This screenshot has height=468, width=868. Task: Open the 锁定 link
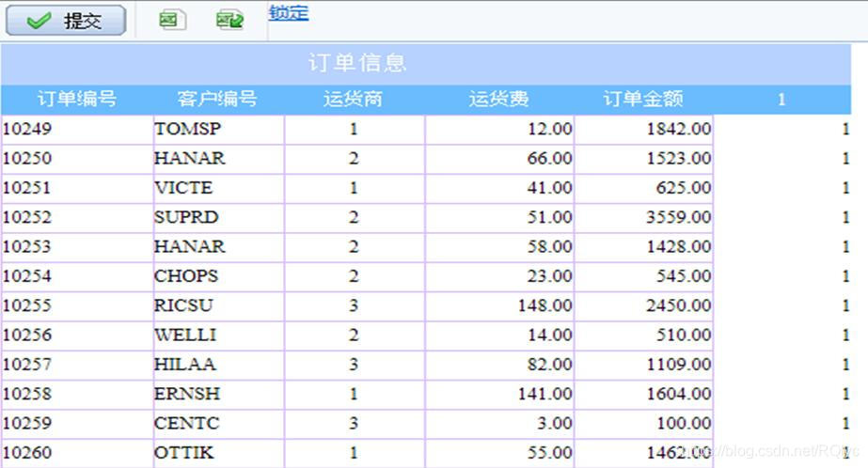coord(289,13)
